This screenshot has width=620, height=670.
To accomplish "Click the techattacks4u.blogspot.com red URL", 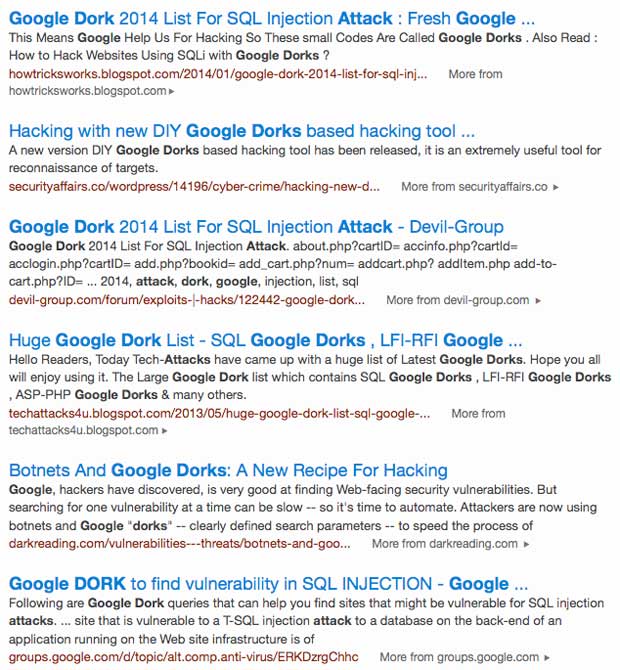I will click(x=219, y=413).
